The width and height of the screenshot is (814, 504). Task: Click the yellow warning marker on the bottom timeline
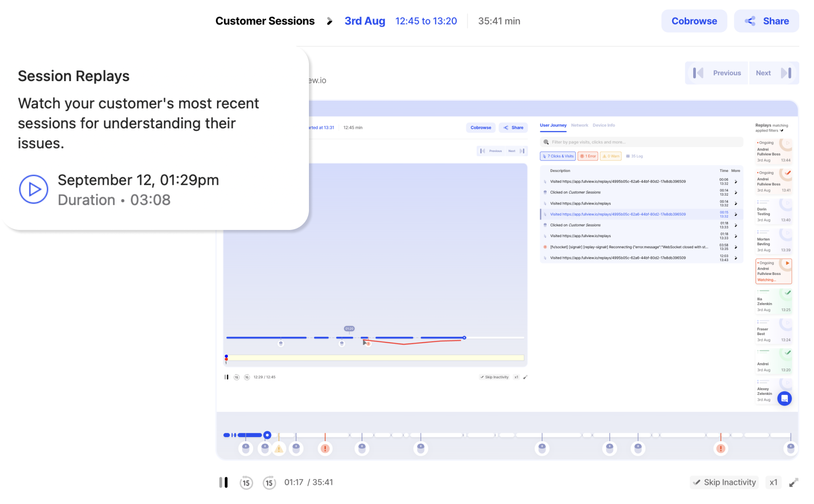click(x=279, y=449)
